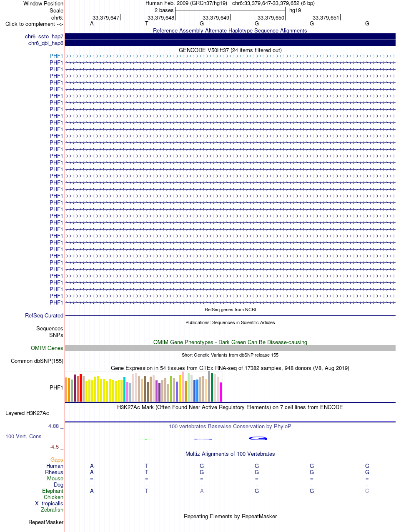The width and height of the screenshot is (396, 532).
Task: Click the 100 Vert. Cons label
Action: [x=23, y=437]
